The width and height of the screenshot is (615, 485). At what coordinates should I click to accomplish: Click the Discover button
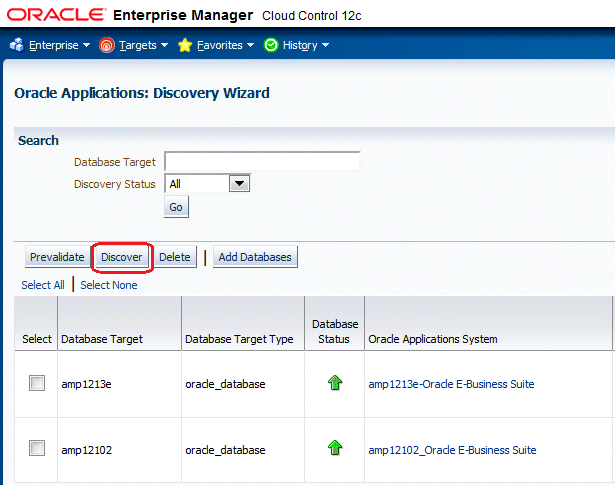[x=122, y=257]
